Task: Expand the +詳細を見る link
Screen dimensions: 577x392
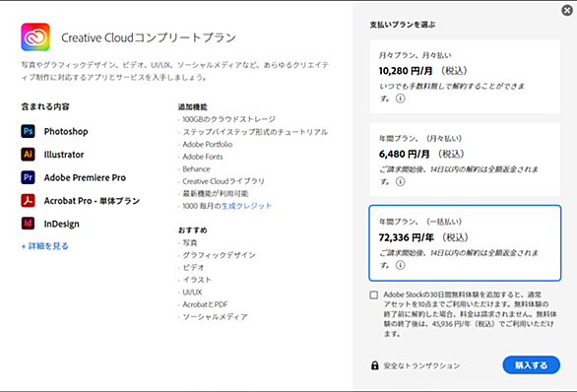Action: click(45, 246)
